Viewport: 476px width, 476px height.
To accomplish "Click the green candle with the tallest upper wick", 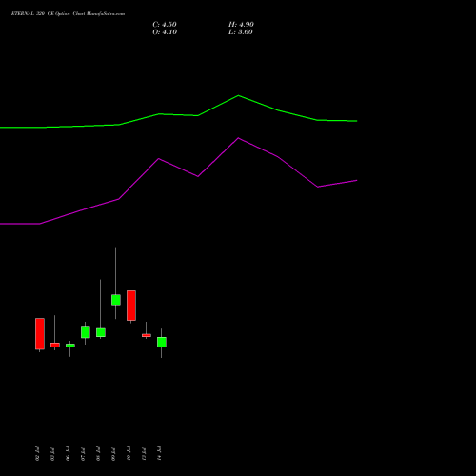I will point(116,300).
